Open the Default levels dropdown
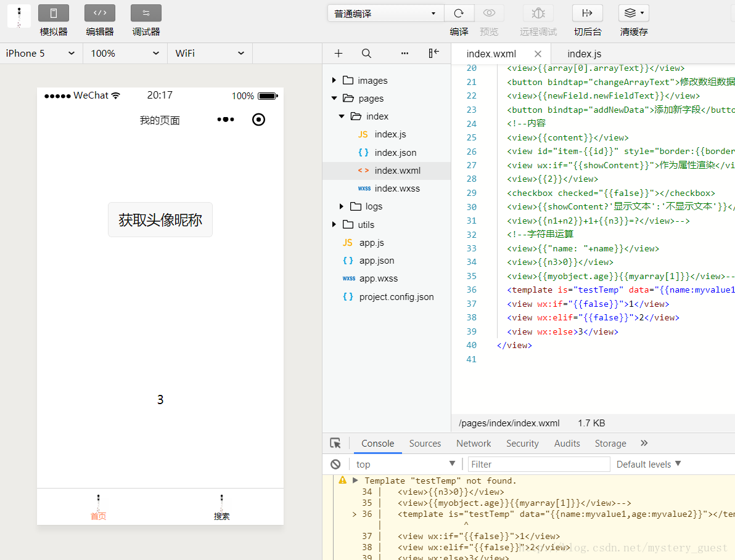The height and width of the screenshot is (560, 735). (648, 464)
